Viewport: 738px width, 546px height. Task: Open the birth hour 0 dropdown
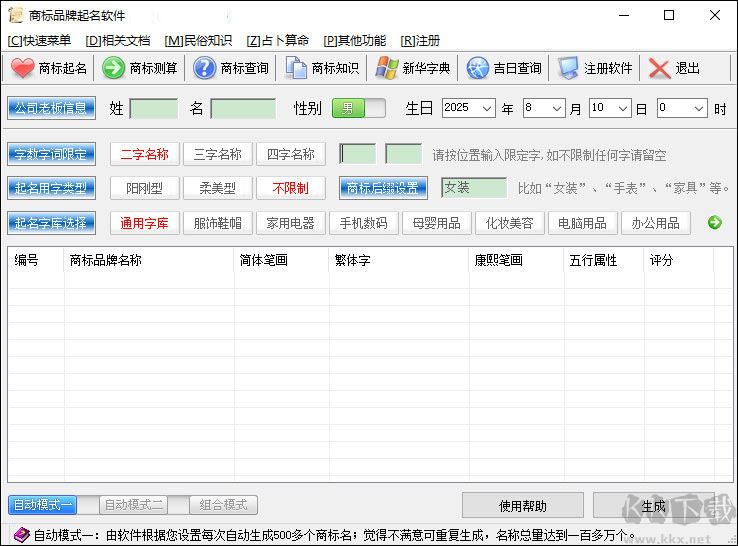[x=699, y=108]
